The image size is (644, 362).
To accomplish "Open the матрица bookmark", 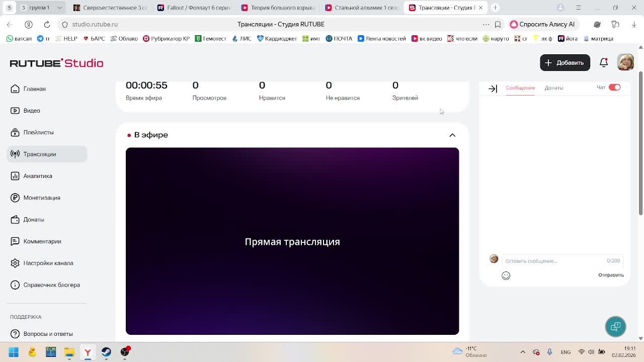I will pos(598,39).
